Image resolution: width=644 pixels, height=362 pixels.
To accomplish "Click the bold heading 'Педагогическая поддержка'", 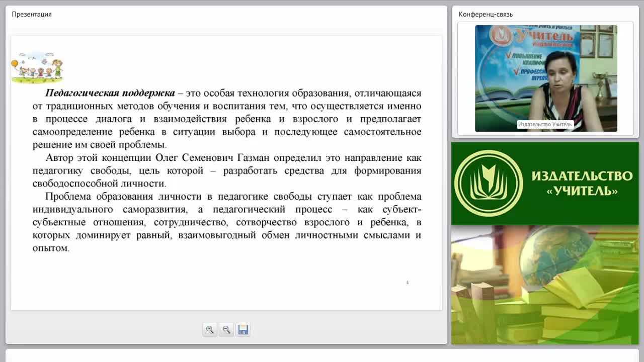I will pos(110,93).
